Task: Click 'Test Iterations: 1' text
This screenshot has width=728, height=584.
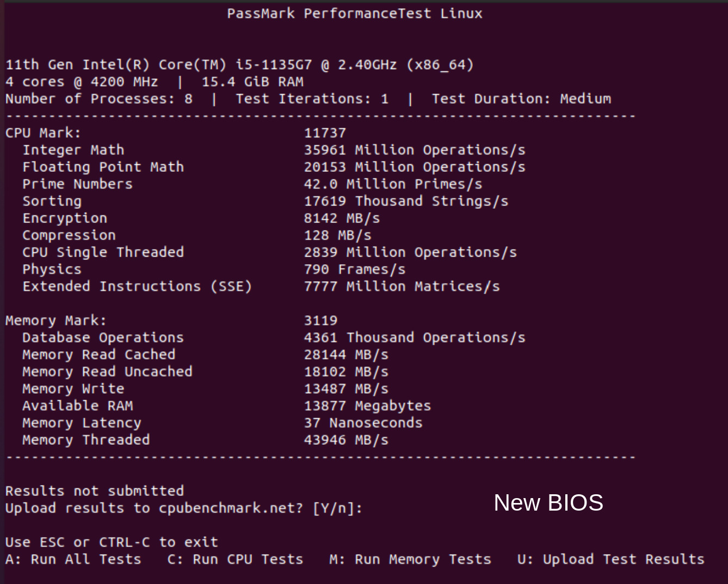Action: pos(312,99)
